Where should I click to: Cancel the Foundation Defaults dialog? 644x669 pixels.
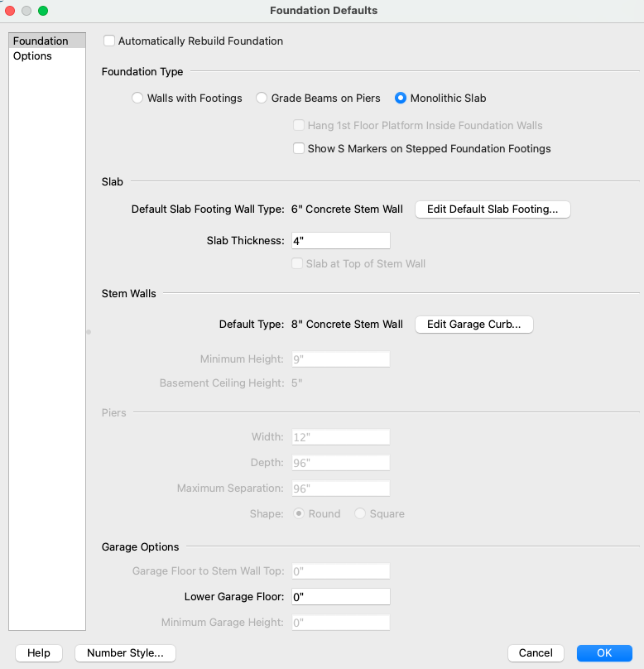[536, 653]
